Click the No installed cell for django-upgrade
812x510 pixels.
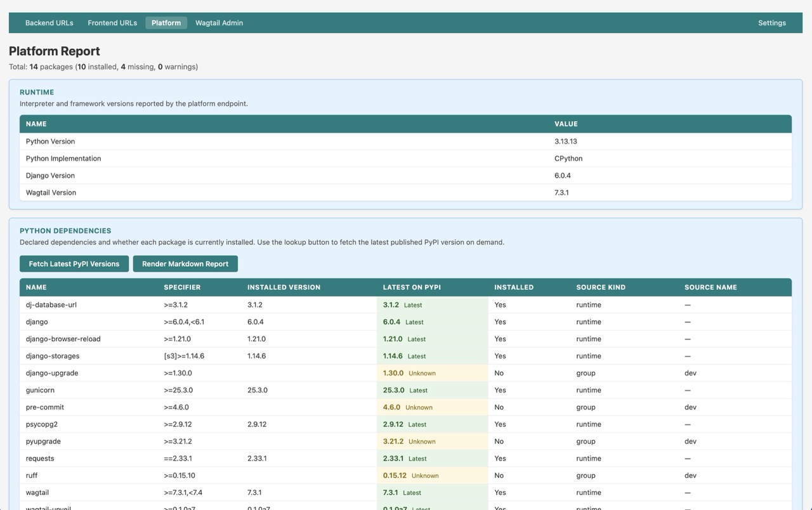(x=499, y=374)
